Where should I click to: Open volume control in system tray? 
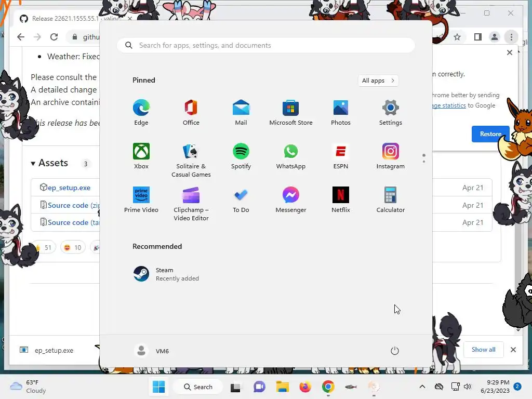pos(468,387)
